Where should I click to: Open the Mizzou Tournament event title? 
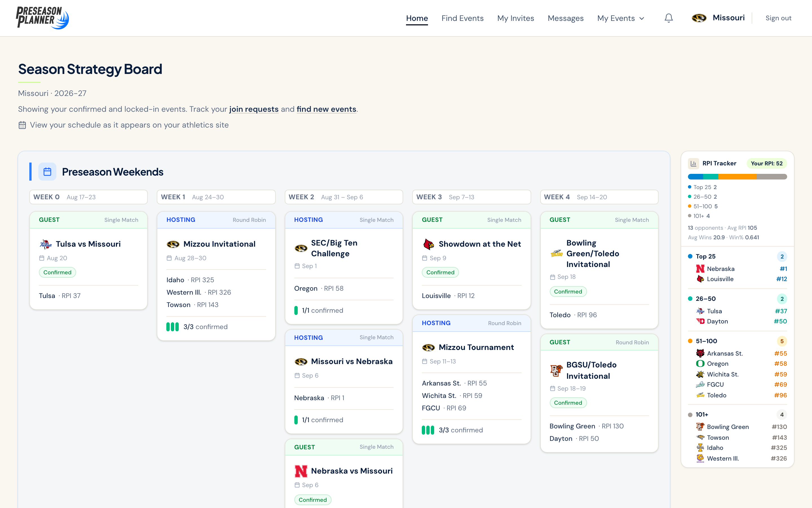(476, 347)
